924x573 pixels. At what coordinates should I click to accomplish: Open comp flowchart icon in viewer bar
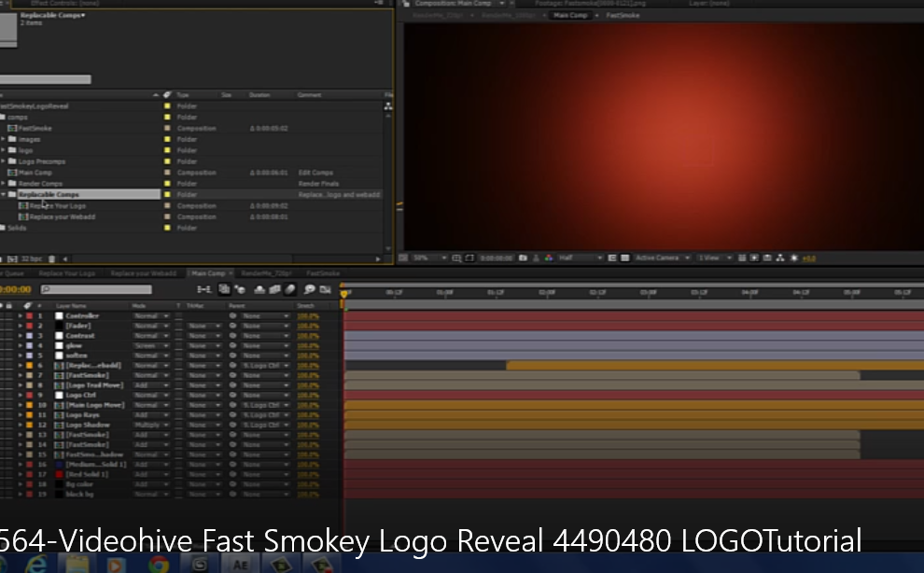[x=780, y=258]
